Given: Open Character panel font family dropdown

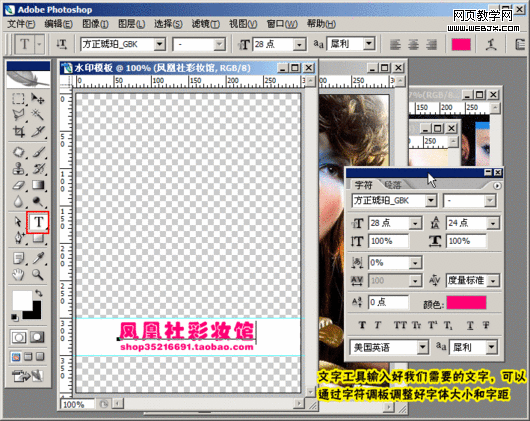Looking at the screenshot, I should tap(431, 201).
